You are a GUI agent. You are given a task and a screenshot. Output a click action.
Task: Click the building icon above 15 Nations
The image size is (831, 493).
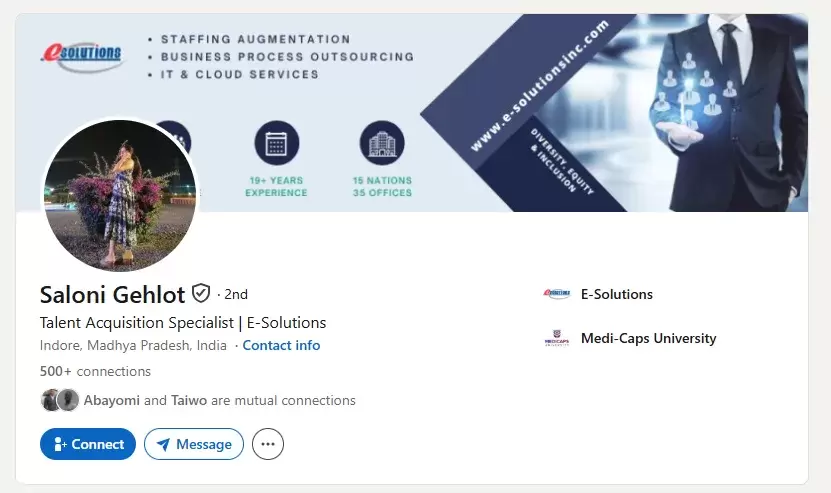(381, 144)
